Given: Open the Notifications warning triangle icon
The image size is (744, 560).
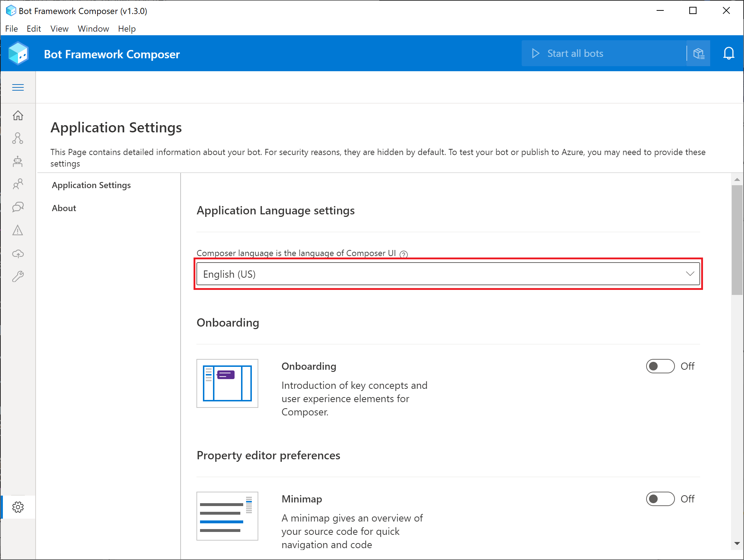Looking at the screenshot, I should pyautogui.click(x=18, y=230).
